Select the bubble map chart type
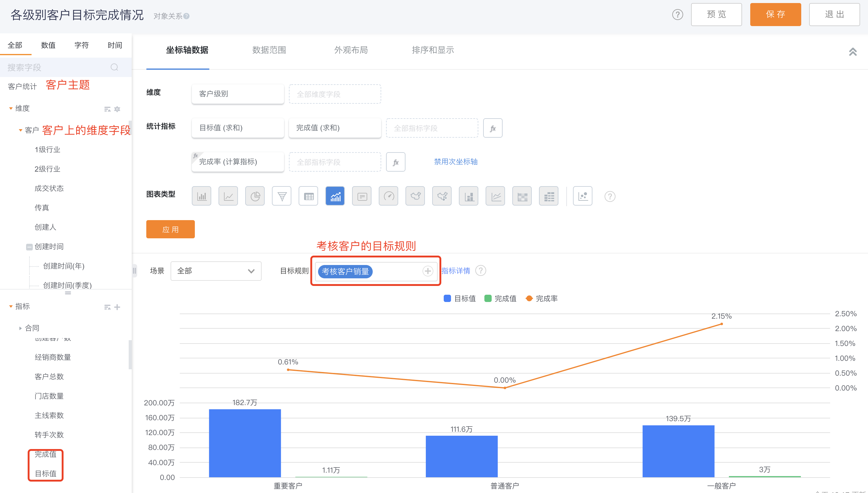868x493 pixels. pyautogui.click(x=442, y=196)
